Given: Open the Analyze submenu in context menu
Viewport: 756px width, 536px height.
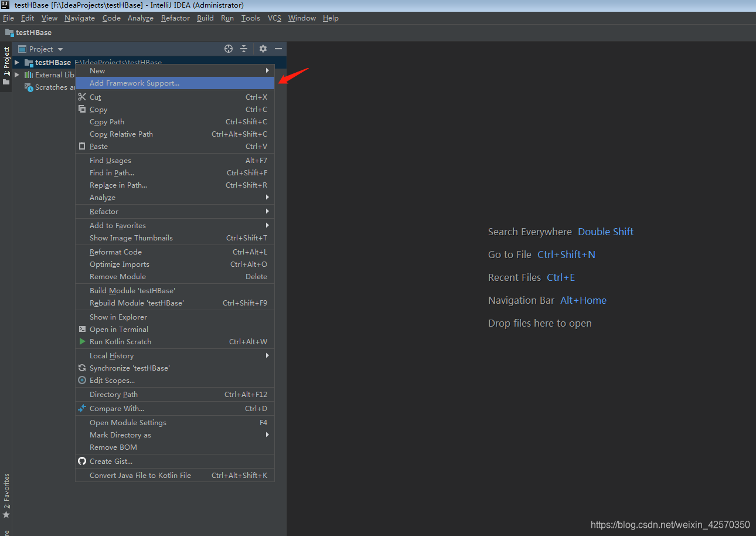Looking at the screenshot, I should (x=175, y=198).
